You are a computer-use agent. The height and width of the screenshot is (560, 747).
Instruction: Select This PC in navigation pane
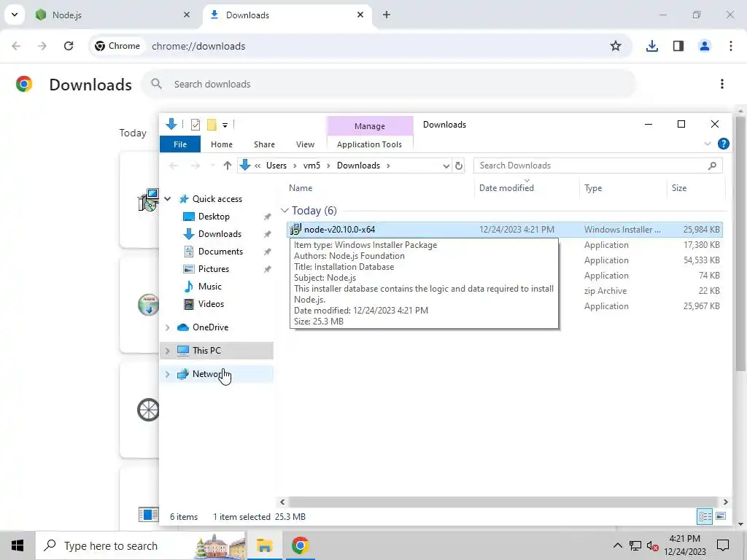pos(206,351)
